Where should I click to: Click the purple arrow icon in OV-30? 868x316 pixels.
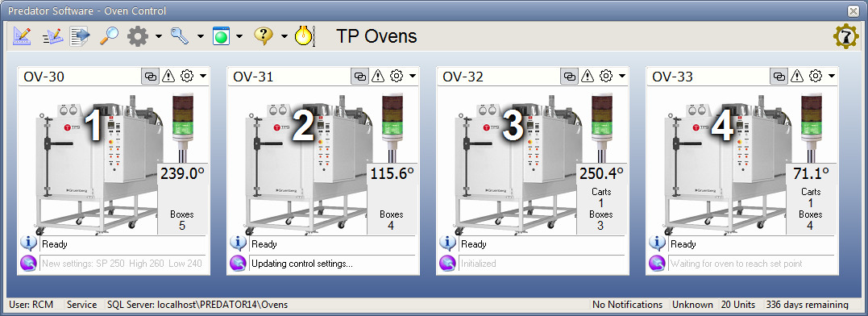[x=28, y=264]
